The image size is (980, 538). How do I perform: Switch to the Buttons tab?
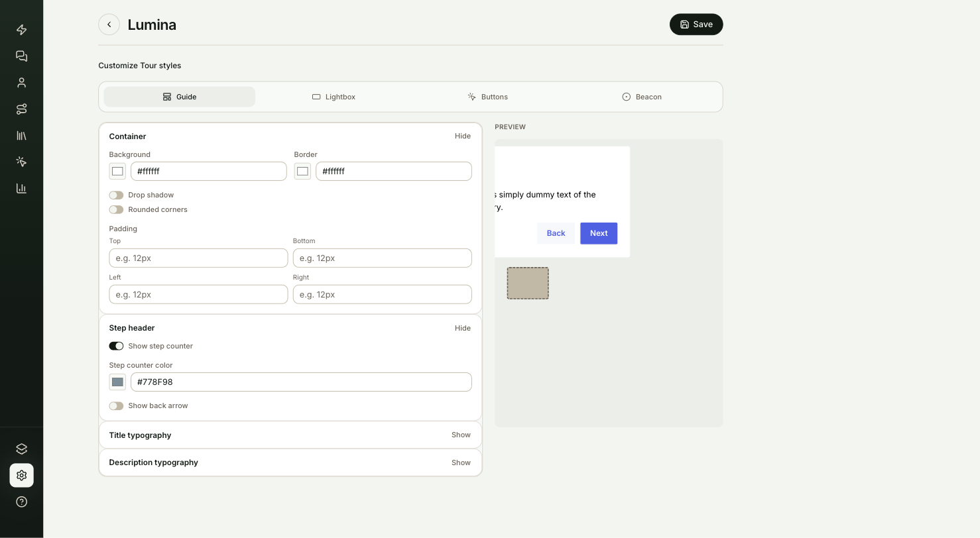point(487,97)
